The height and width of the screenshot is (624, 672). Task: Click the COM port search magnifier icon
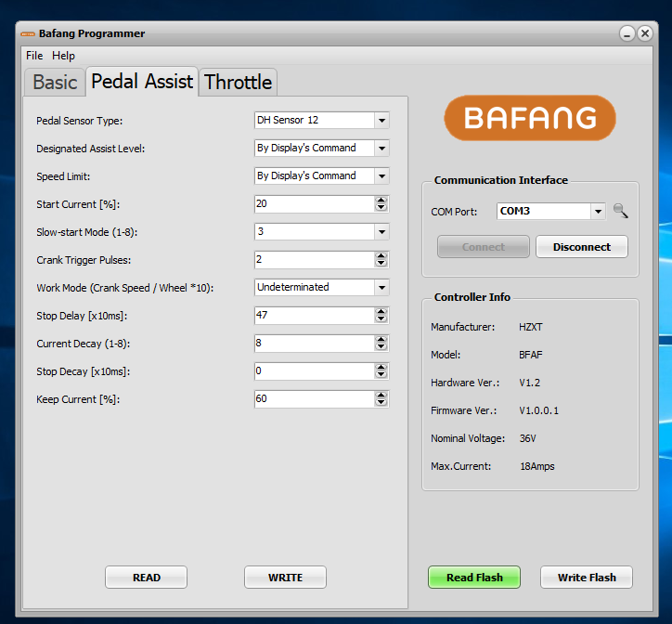[620, 211]
